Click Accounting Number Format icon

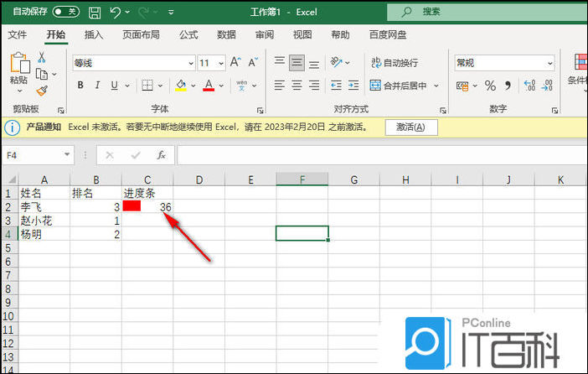(462, 86)
